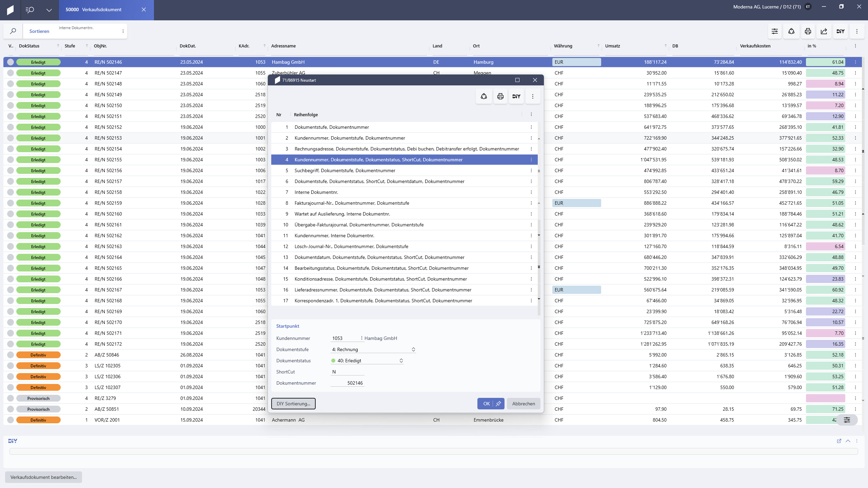
Task: Toggle row selector for AB/Z 50846
Action: (x=11, y=355)
